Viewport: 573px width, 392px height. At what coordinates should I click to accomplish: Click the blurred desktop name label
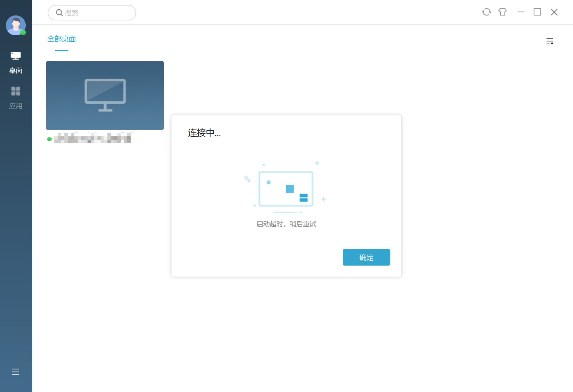(92, 138)
